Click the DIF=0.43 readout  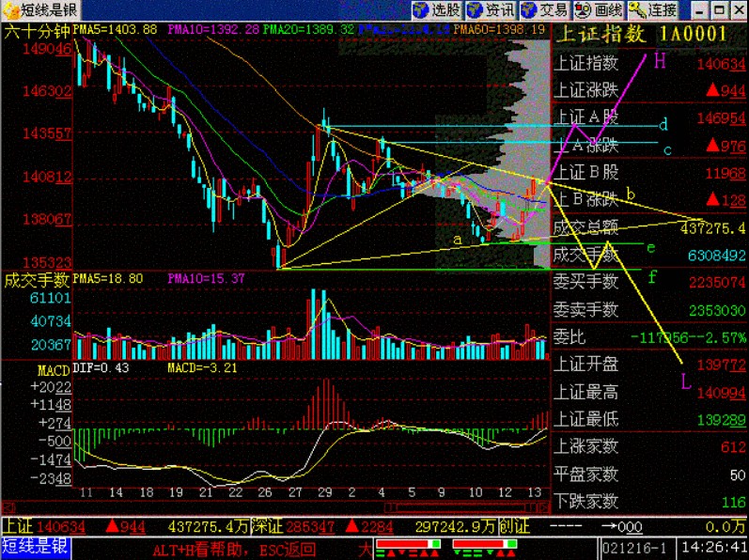(x=101, y=367)
